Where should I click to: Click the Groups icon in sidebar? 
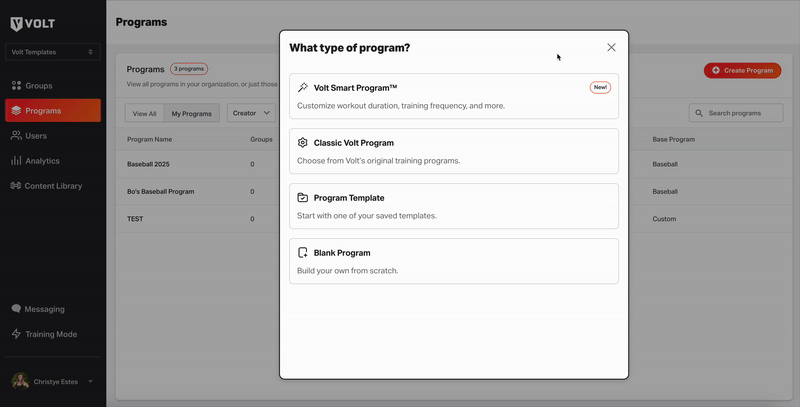16,86
